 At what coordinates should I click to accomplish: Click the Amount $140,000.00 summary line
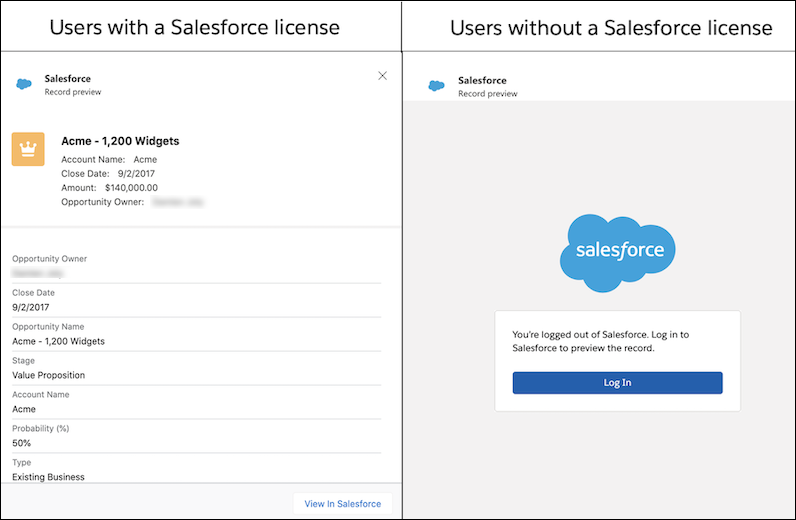click(109, 187)
